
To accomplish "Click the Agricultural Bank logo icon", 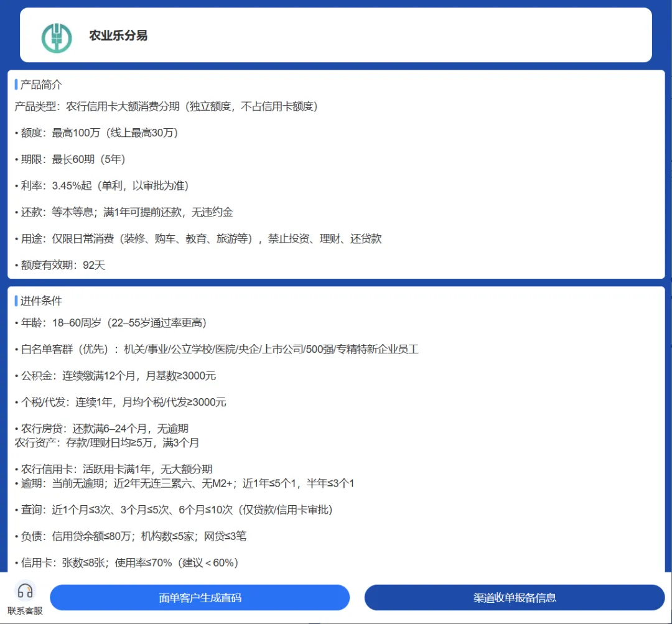I will [57, 38].
